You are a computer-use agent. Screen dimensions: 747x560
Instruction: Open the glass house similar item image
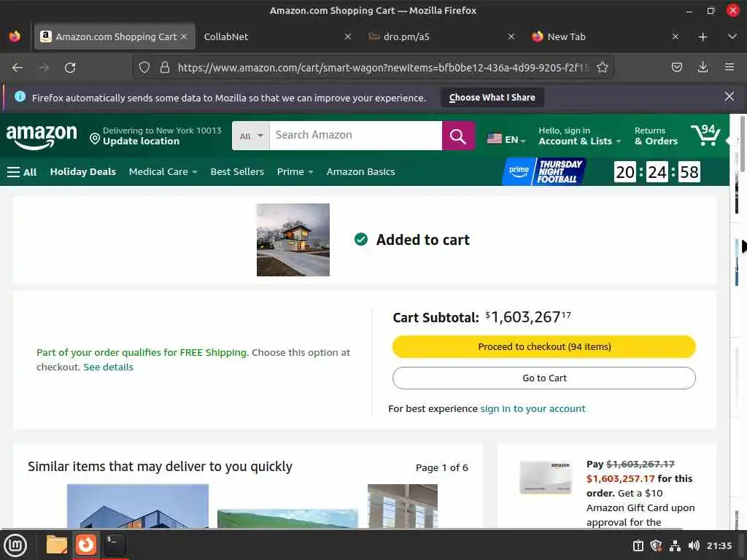click(138, 506)
